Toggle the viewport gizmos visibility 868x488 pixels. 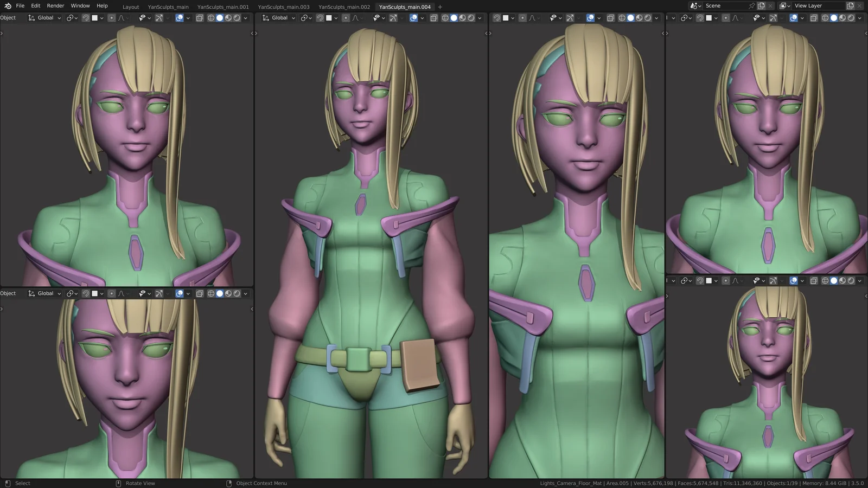tap(159, 17)
